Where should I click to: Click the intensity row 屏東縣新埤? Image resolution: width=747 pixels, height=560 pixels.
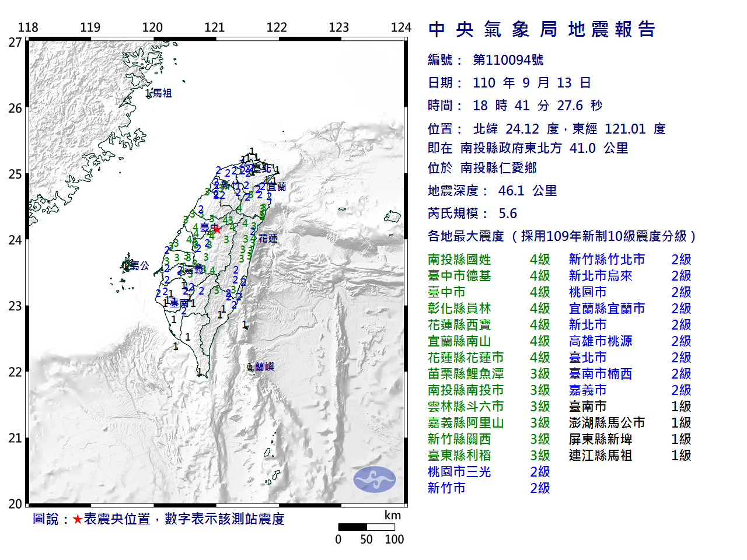[630, 439]
